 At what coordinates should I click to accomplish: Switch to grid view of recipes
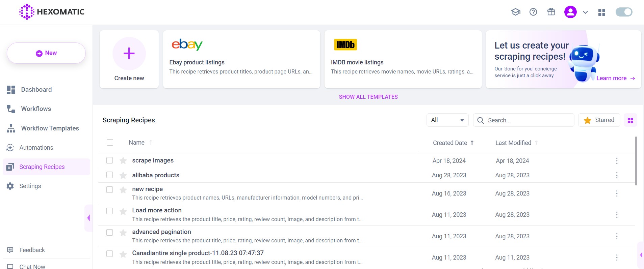click(x=630, y=120)
